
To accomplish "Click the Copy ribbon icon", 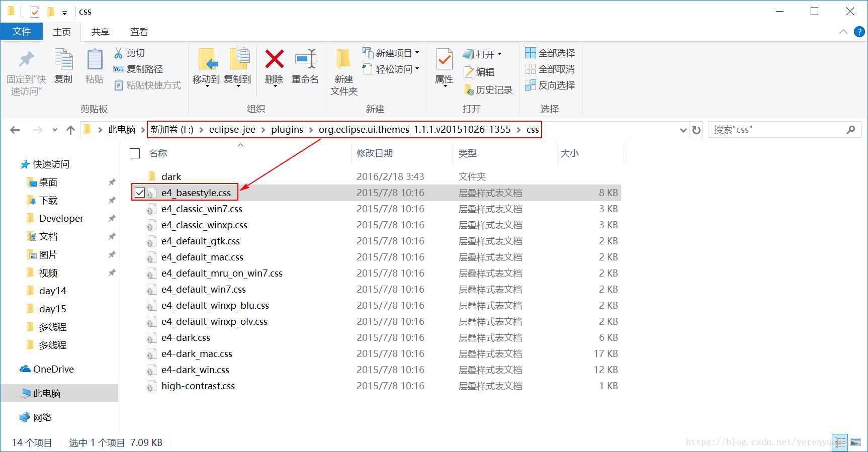I will pos(64,60).
